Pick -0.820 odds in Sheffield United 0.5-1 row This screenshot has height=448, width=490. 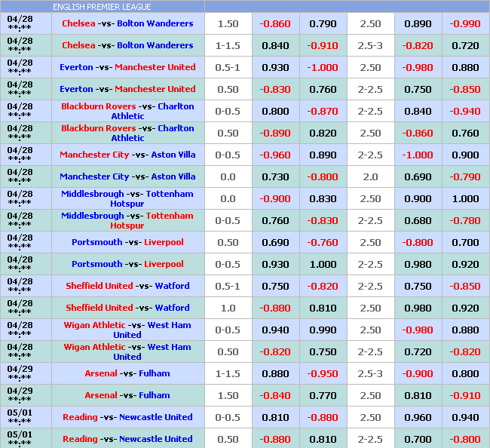[x=323, y=287]
